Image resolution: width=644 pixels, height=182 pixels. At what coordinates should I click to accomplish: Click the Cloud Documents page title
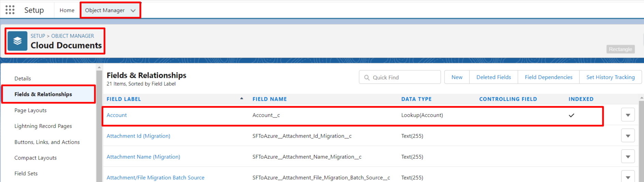click(66, 45)
